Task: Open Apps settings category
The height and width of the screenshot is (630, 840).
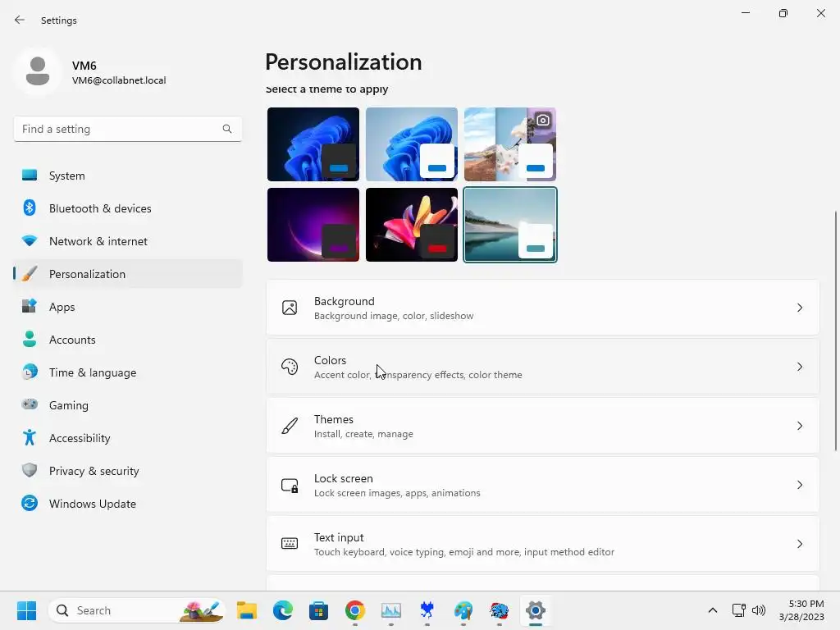Action: (x=127, y=307)
